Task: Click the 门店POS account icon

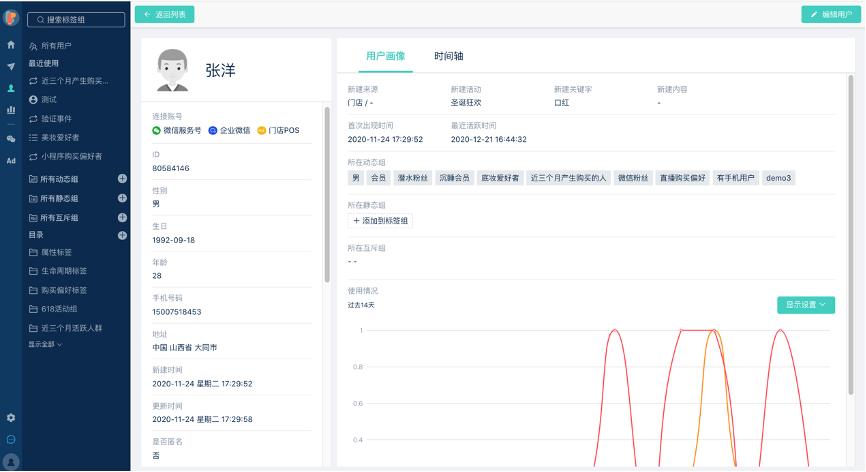Action: coord(262,130)
